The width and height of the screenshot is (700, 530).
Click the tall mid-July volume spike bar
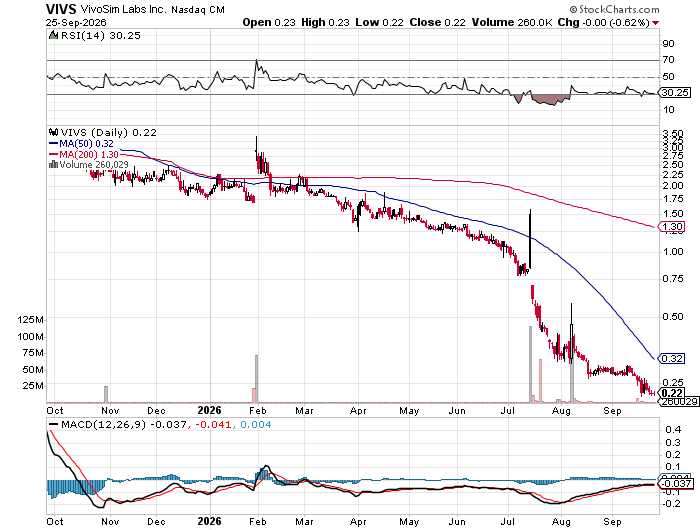click(530, 364)
